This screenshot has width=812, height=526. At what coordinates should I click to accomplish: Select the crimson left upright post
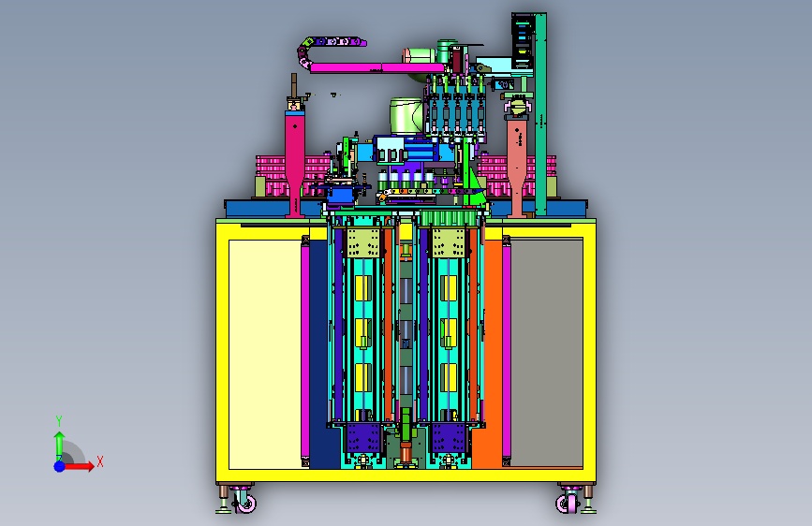point(295,164)
